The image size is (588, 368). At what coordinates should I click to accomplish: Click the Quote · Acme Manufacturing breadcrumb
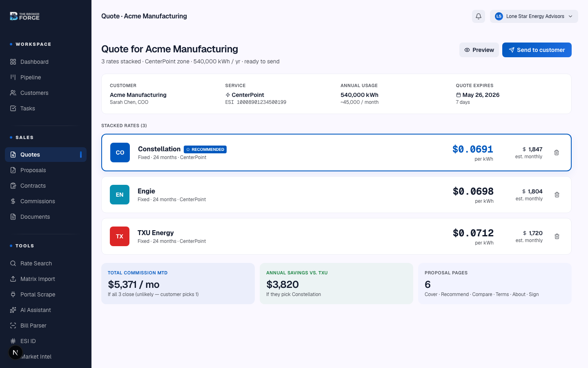point(144,16)
